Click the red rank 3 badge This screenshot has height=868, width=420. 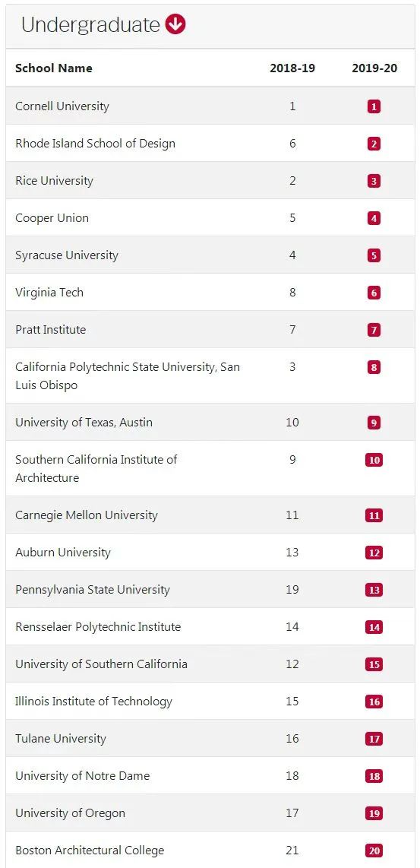click(374, 181)
